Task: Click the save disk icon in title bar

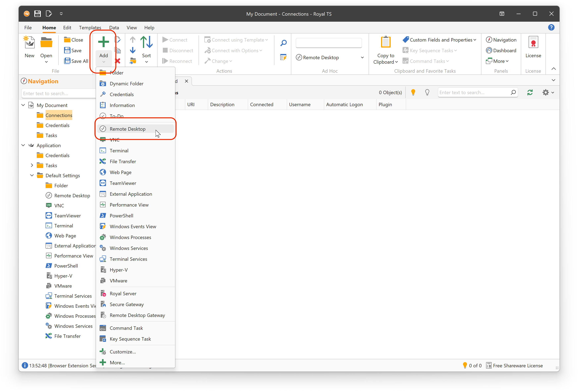Action: click(x=38, y=14)
